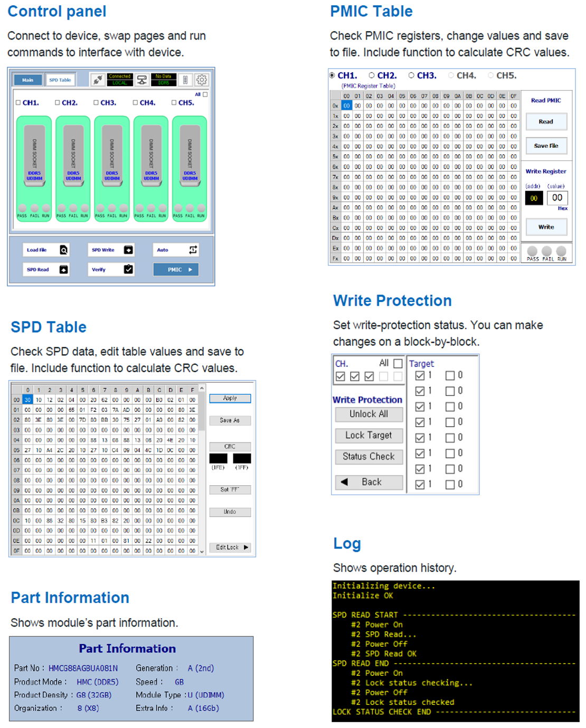Click the Load File magnifier icon
Screen dimensions: 586x728
63,250
